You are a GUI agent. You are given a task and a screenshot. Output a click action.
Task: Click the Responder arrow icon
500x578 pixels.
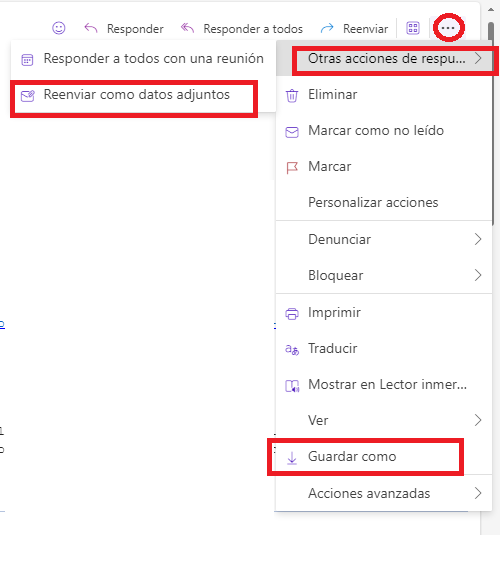coord(91,28)
